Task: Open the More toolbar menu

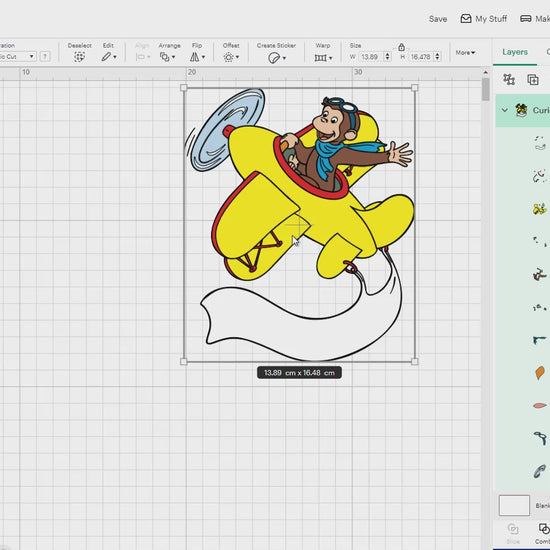Action: pos(465,53)
